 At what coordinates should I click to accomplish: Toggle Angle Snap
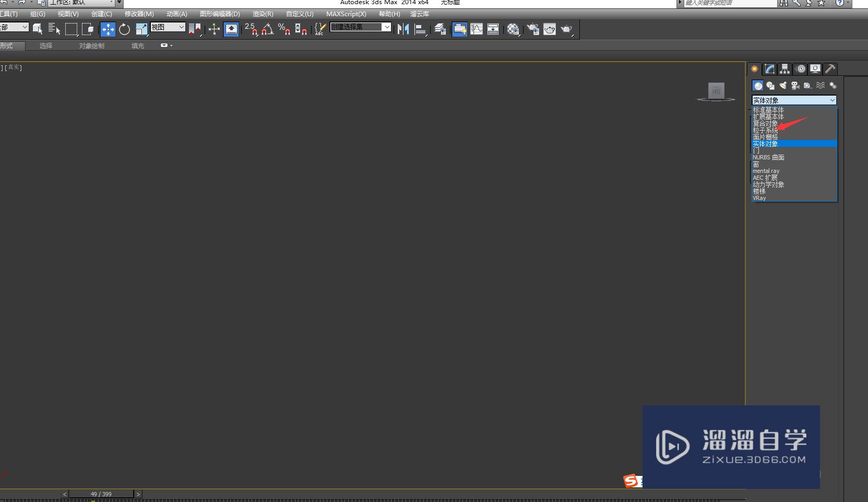(268, 29)
